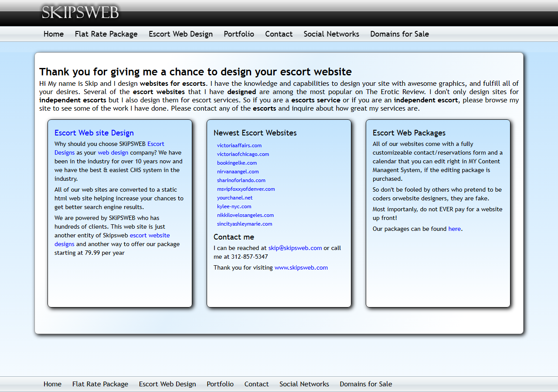Click the 'here' packages link
The image size is (558, 392).
point(455,229)
